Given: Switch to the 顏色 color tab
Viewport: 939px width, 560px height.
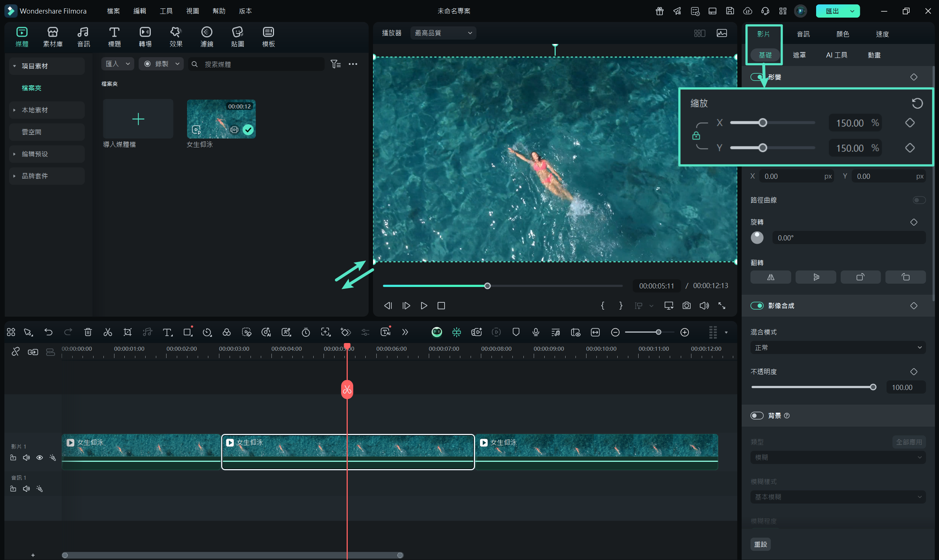Looking at the screenshot, I should tap(843, 34).
